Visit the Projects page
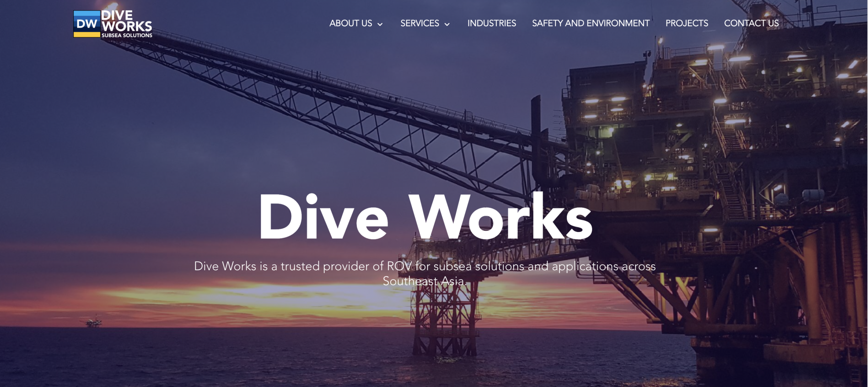 (687, 23)
